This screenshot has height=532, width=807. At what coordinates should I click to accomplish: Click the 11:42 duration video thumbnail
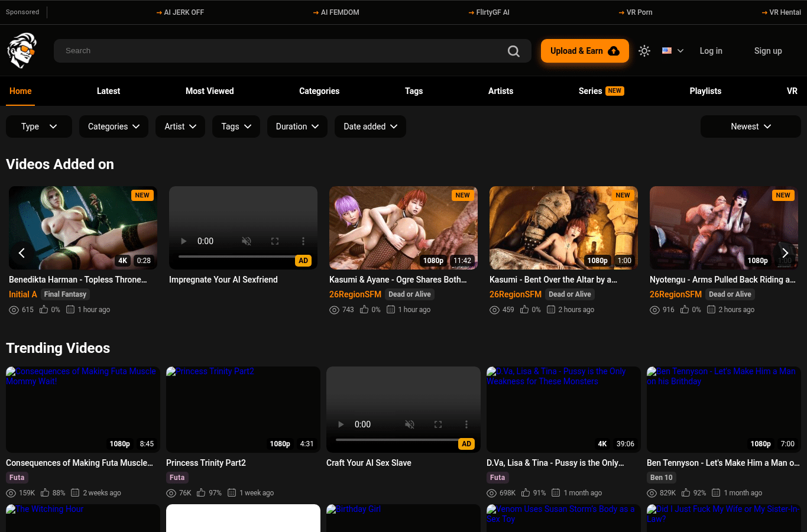(x=403, y=228)
